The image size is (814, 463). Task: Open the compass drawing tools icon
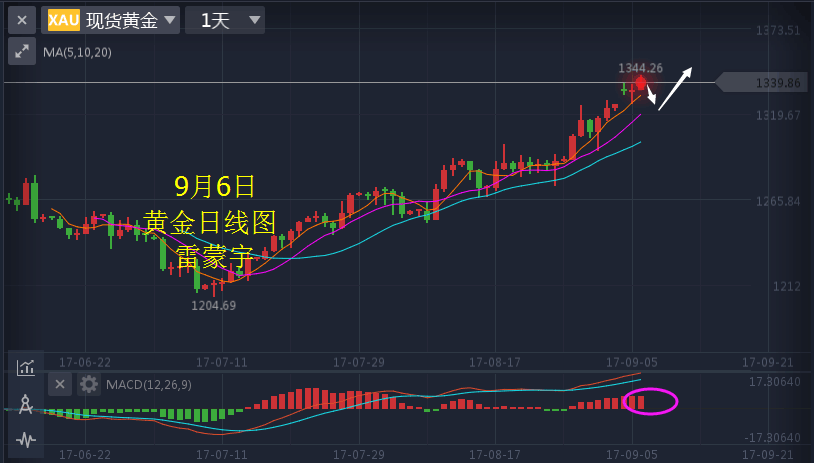coord(26,404)
